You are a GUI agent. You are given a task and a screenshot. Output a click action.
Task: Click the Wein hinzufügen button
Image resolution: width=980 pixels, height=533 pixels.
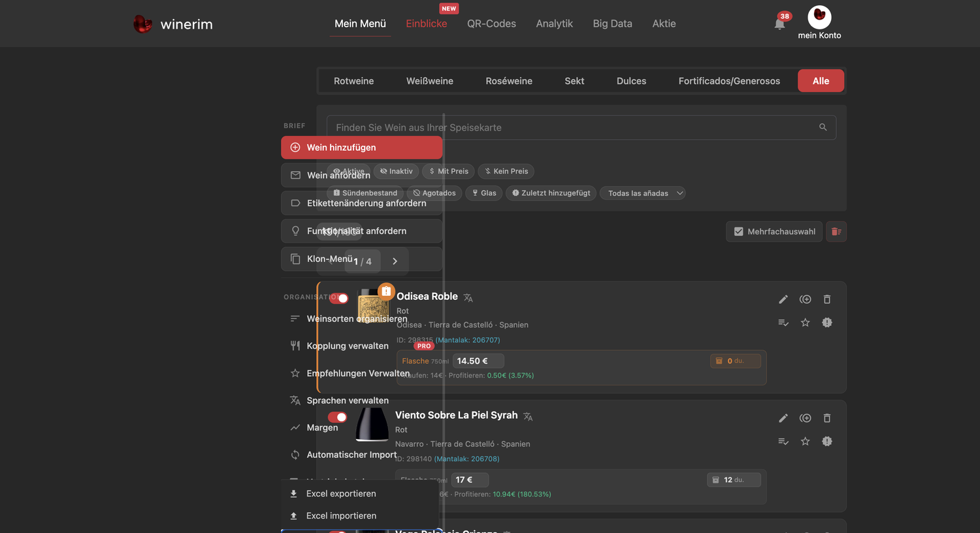click(362, 148)
